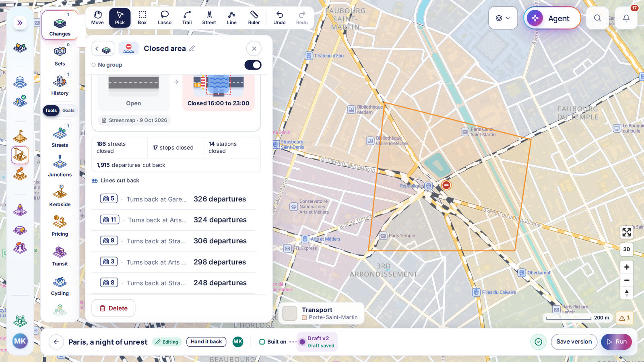
Task: Click the Transport legend color swatch
Action: tap(290, 313)
